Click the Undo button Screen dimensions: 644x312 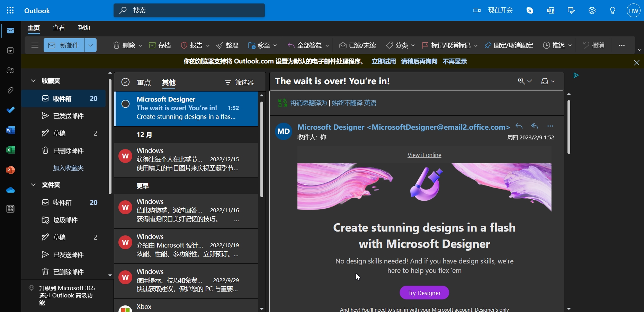(x=594, y=45)
